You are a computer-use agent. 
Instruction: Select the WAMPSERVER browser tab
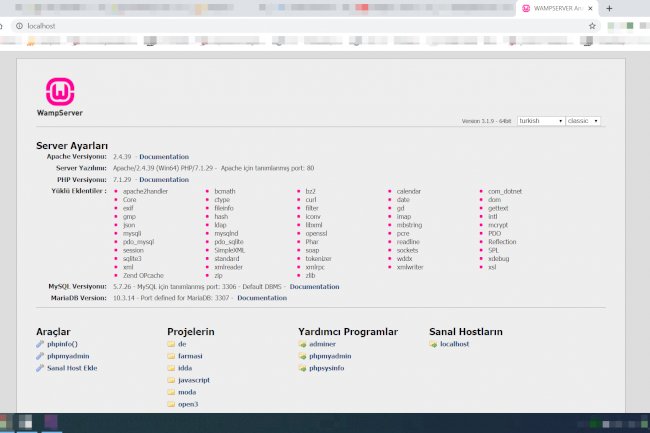(x=555, y=8)
